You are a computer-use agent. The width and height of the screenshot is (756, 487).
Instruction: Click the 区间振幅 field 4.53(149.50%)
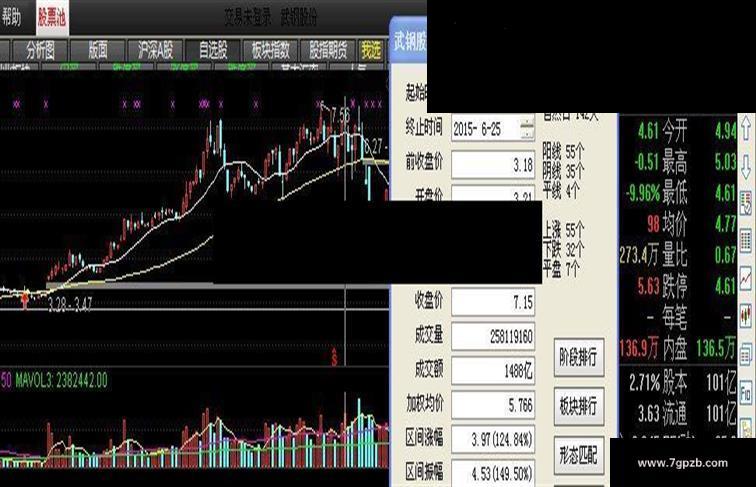(x=493, y=473)
